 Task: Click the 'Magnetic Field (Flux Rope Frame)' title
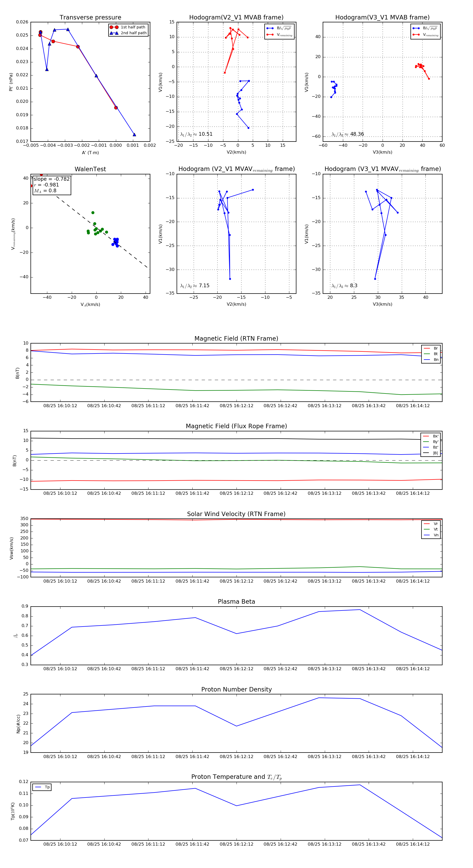tap(236, 426)
